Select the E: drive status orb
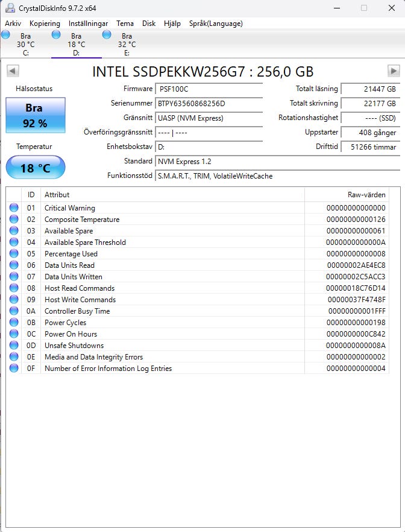 click(107, 35)
